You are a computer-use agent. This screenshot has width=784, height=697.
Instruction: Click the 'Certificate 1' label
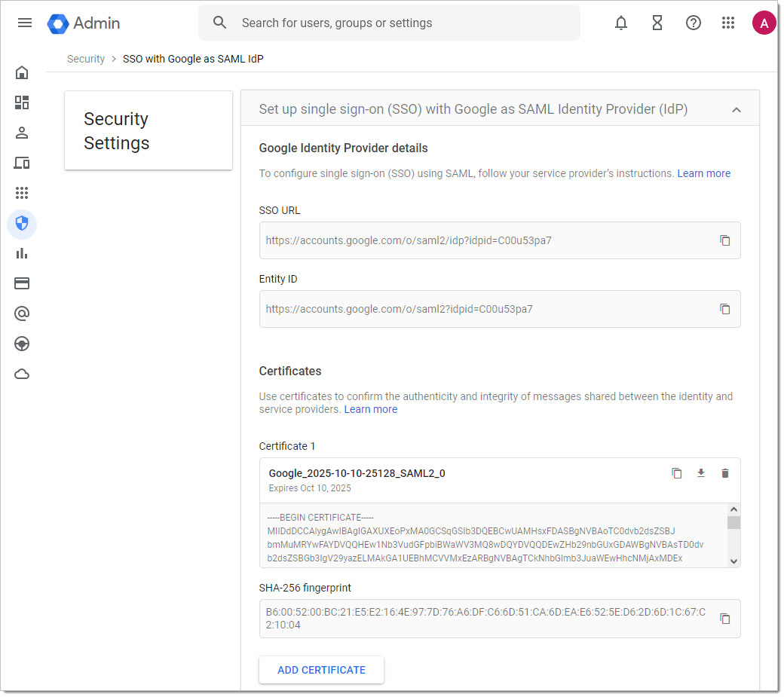pyautogui.click(x=287, y=446)
